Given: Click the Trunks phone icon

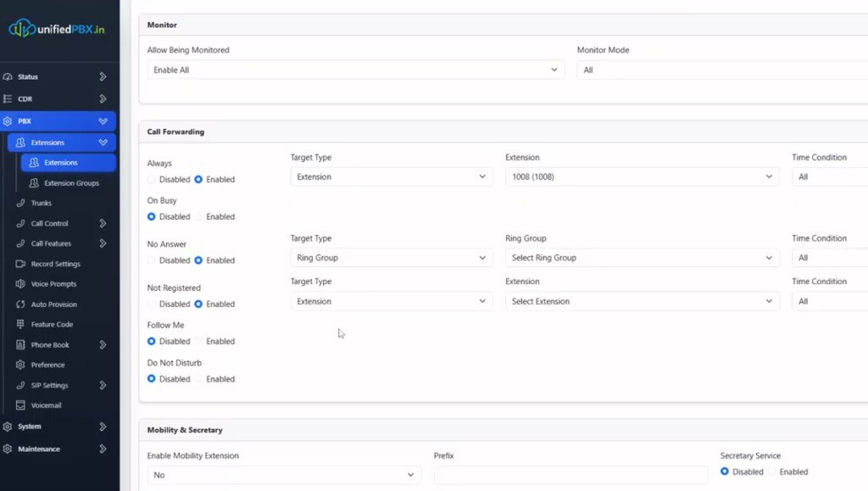Looking at the screenshot, I should pos(20,204).
